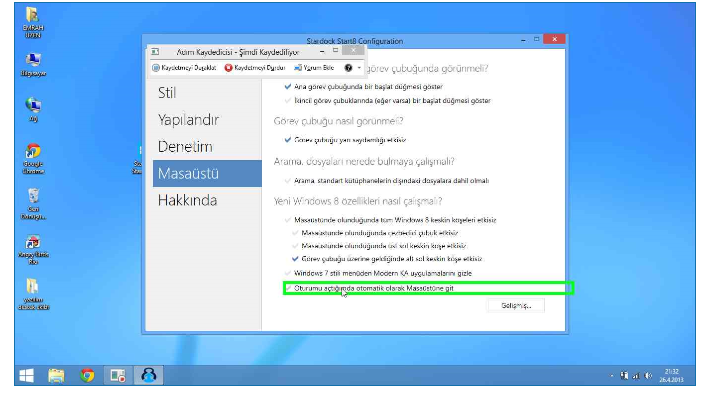Minimize the Stardock Start8 Configuration window
Screen dimensions: 712x401
pos(523,40)
